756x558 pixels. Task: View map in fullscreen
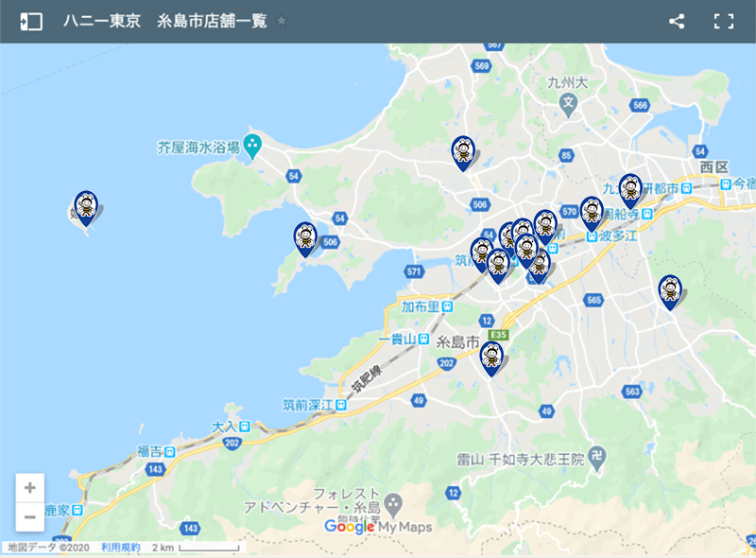[724, 21]
